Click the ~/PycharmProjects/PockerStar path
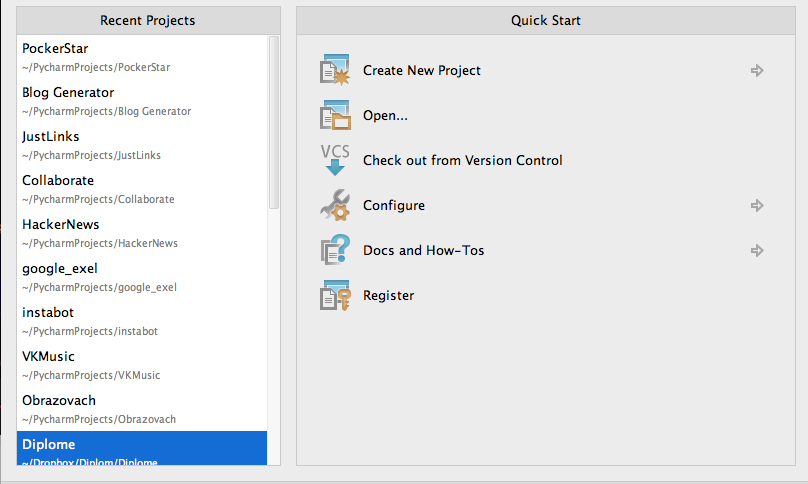 (x=96, y=68)
